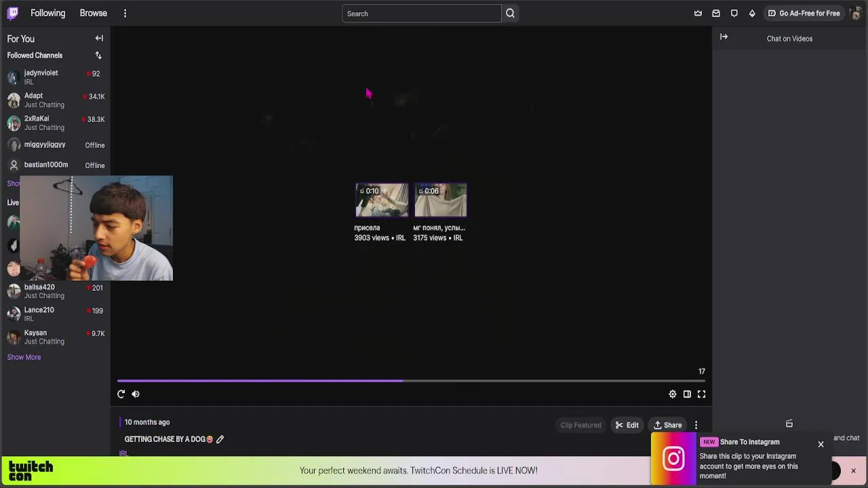This screenshot has width=868, height=488.
Task: Open Lance210 channel in sidebar
Action: (55, 314)
